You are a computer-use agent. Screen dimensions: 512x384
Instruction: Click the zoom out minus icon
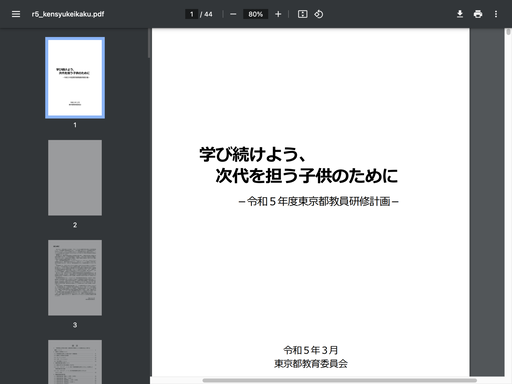[x=233, y=14]
